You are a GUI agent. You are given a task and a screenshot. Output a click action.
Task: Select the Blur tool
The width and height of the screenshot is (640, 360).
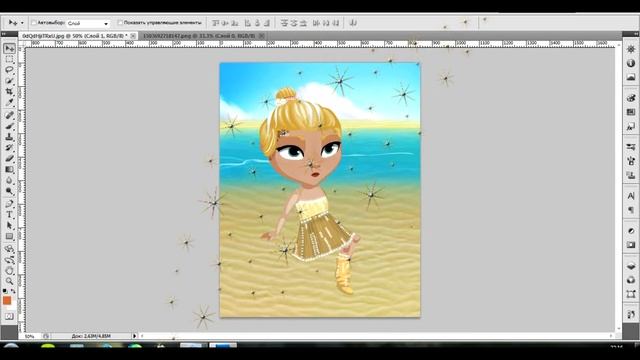pos(9,180)
